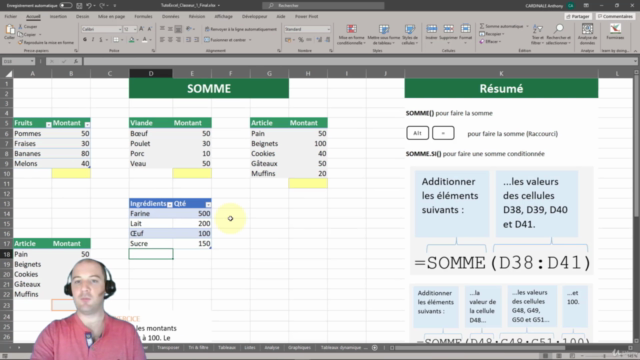The width and height of the screenshot is (640, 360).
Task: Open the Fruits column filter arrow
Action: (49, 124)
